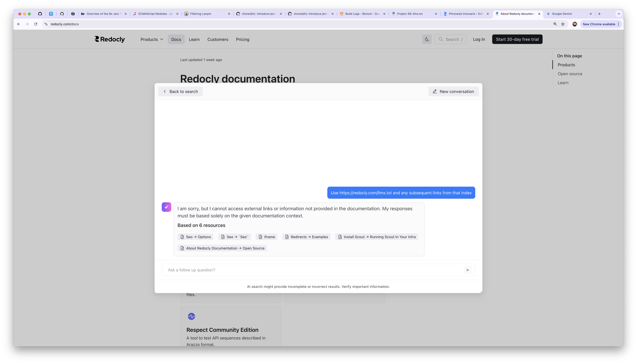Click the address bar showing redocly.com/docs
637x364 pixels.
[298, 24]
